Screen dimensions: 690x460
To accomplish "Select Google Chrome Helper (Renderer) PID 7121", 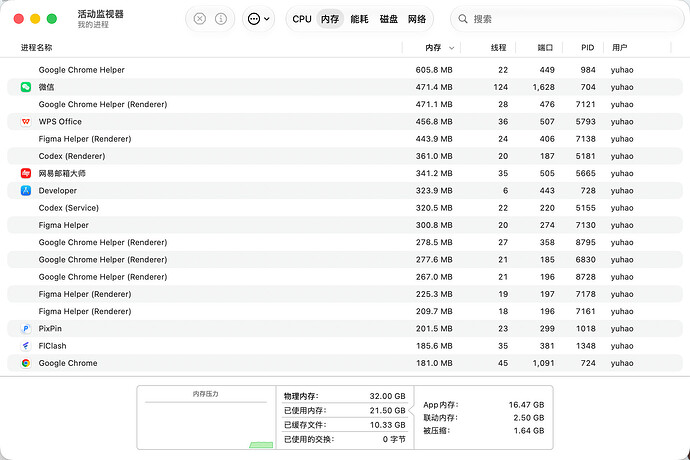I will point(345,104).
